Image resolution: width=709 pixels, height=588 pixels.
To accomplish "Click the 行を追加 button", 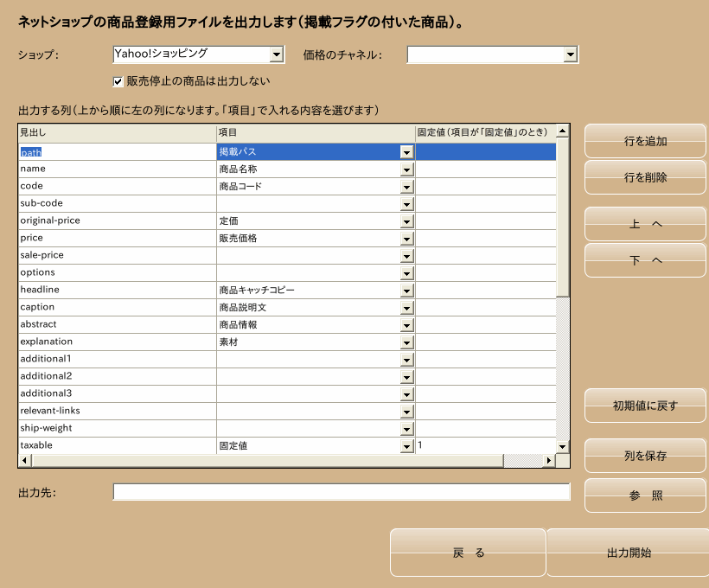I will click(645, 141).
